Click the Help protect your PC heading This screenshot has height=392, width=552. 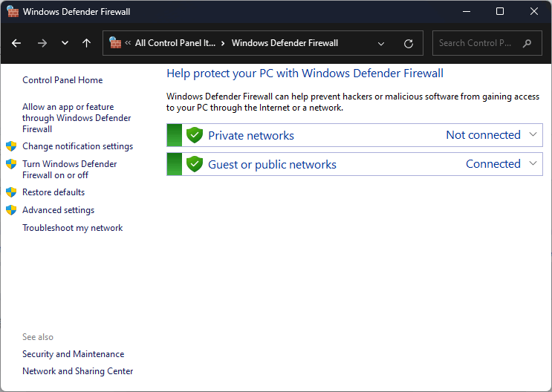(x=305, y=73)
